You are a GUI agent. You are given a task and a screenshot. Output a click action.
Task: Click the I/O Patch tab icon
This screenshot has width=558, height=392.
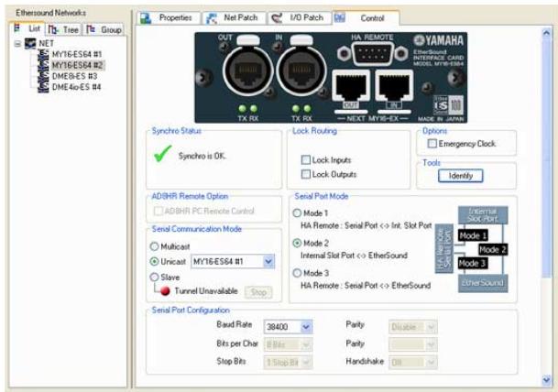277,17
